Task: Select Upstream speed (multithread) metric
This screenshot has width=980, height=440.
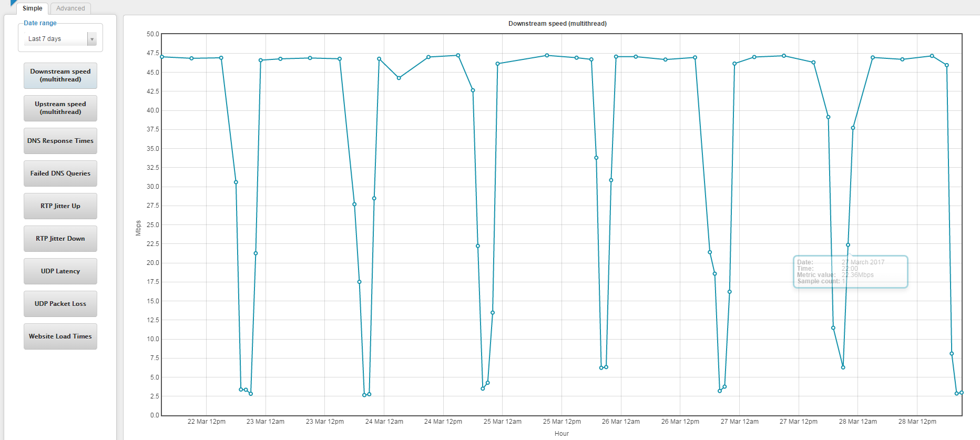Action: (x=60, y=108)
